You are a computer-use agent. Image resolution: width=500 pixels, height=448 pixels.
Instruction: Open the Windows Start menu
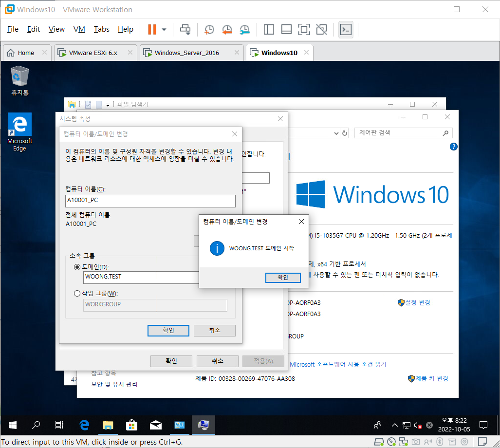click(x=13, y=425)
